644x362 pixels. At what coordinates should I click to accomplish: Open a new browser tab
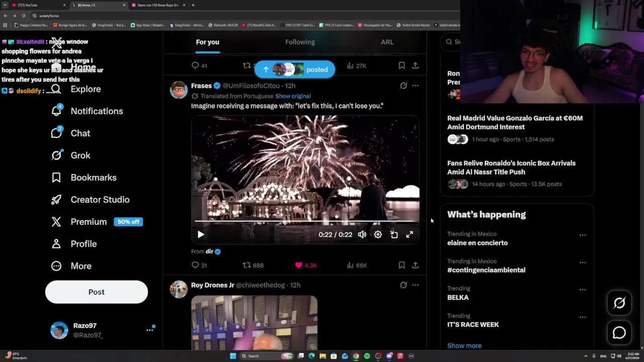[x=193, y=5]
